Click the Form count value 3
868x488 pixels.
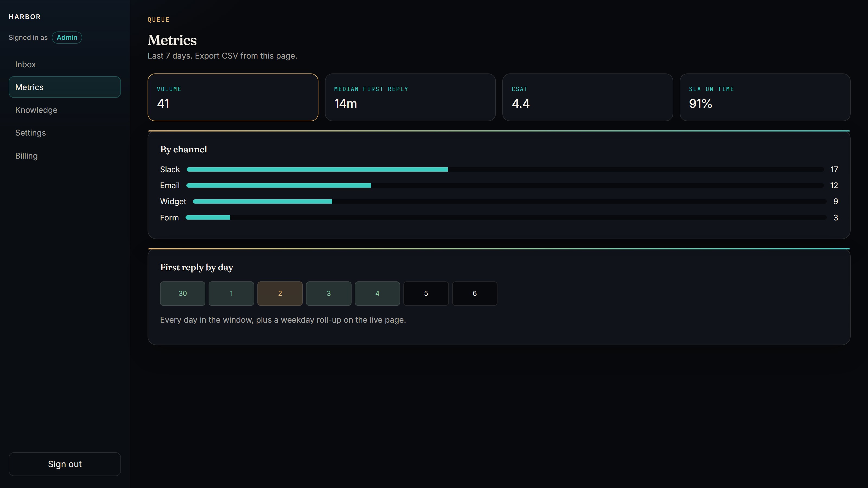click(836, 217)
